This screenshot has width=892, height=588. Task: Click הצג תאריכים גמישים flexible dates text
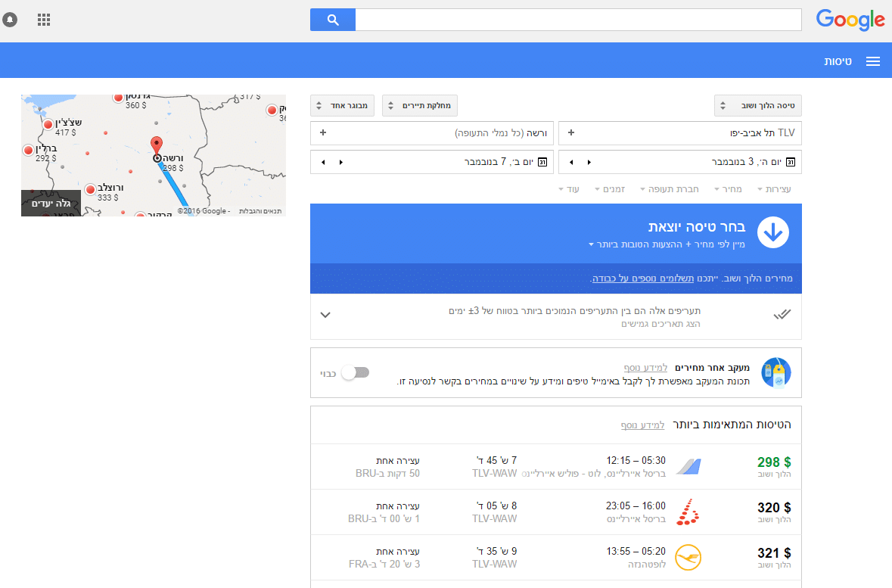click(x=660, y=324)
